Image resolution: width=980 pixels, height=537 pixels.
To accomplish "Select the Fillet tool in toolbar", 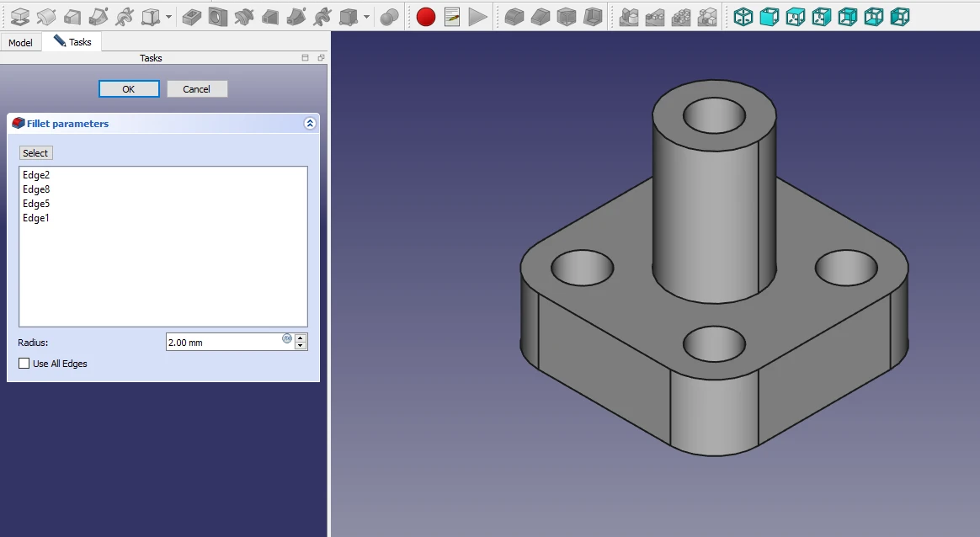I will pyautogui.click(x=514, y=16).
